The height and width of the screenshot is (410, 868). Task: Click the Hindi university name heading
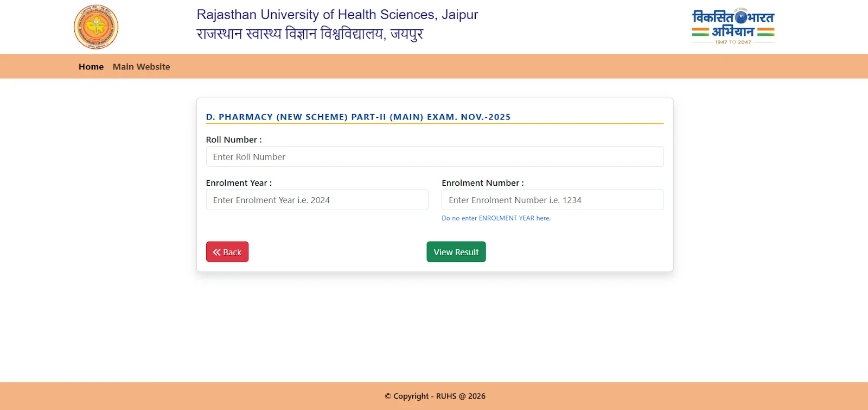(x=310, y=34)
